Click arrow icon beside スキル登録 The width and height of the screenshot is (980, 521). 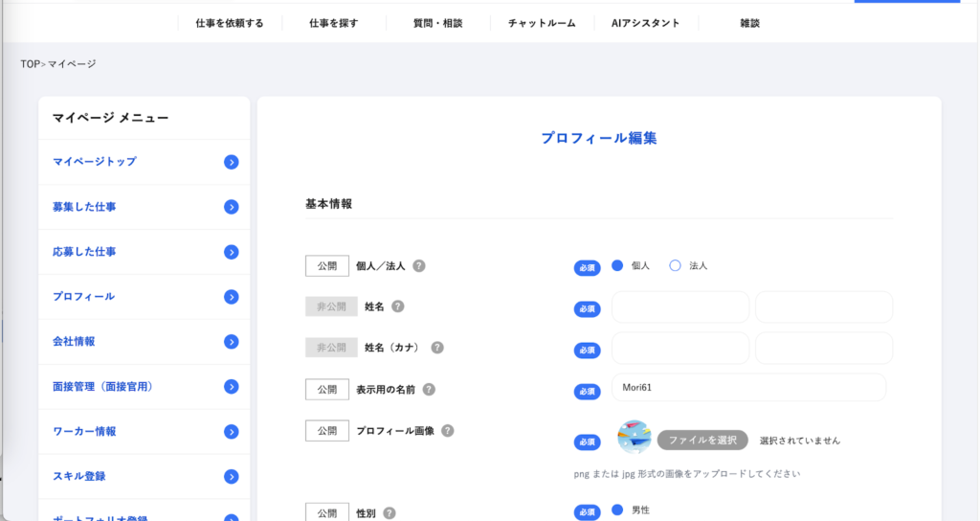click(231, 477)
